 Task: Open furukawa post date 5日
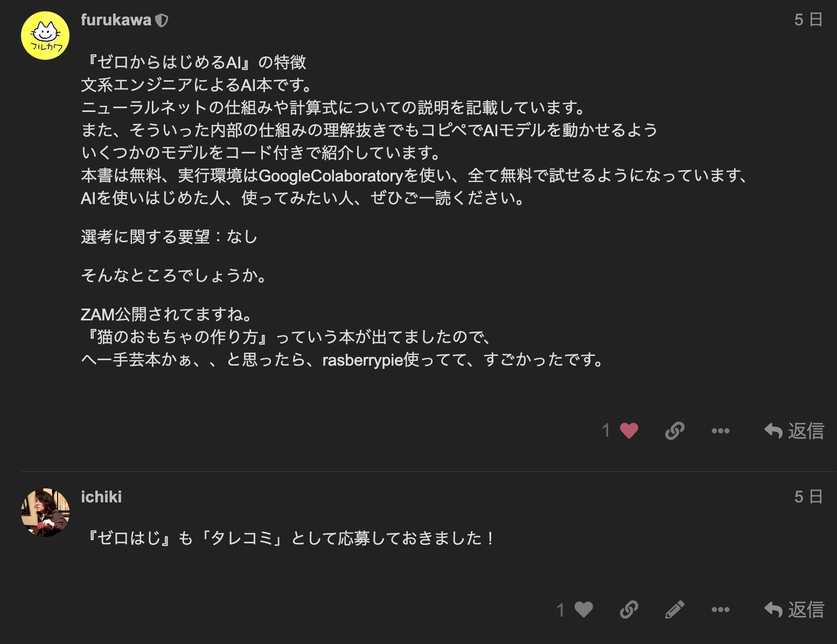(x=808, y=20)
